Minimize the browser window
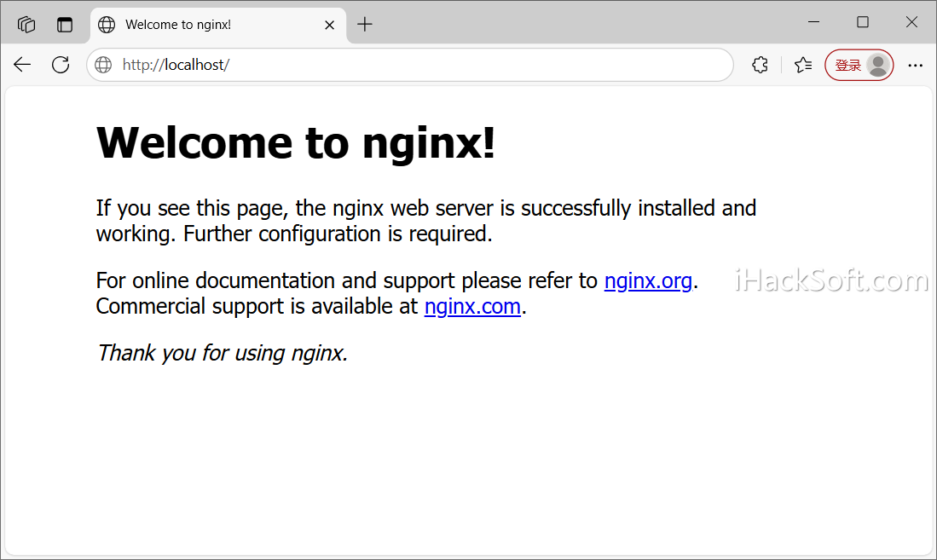The height and width of the screenshot is (560, 937). point(814,22)
